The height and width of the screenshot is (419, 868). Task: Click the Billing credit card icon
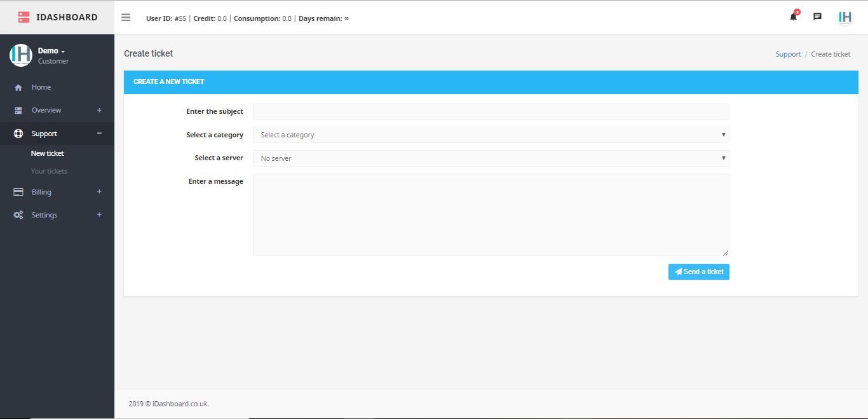[18, 192]
